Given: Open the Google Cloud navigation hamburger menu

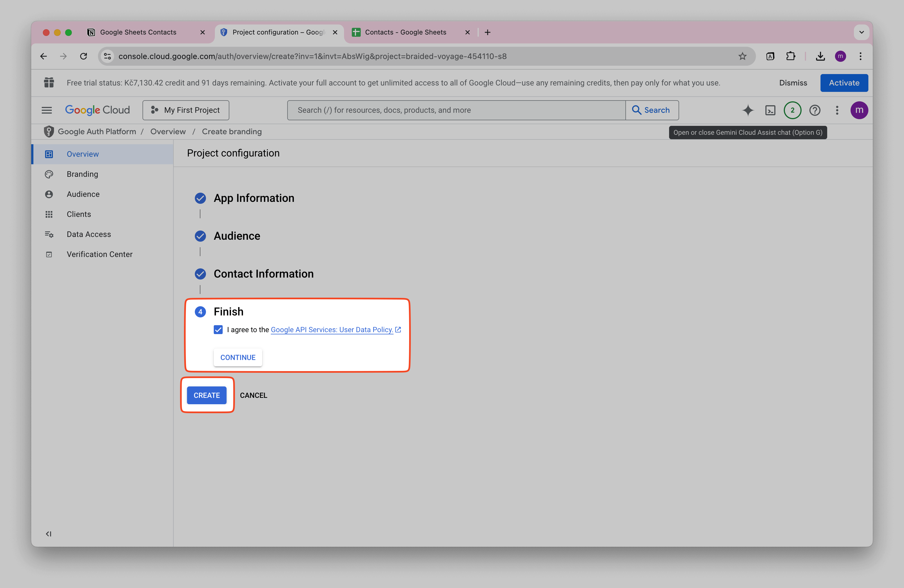Looking at the screenshot, I should point(47,110).
